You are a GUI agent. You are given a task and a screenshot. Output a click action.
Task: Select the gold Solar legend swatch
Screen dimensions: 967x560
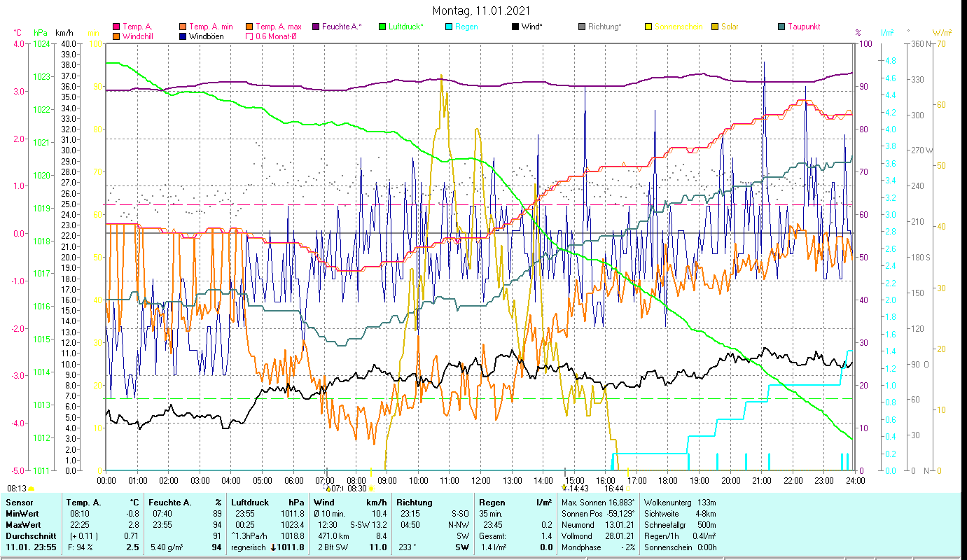pyautogui.click(x=715, y=27)
